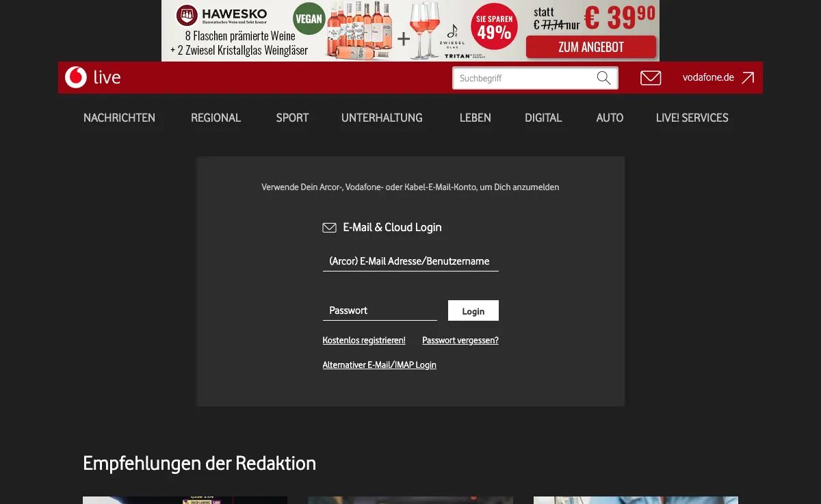Click the Kostenlos registrieren link
The width and height of the screenshot is (821, 504).
pyautogui.click(x=364, y=340)
